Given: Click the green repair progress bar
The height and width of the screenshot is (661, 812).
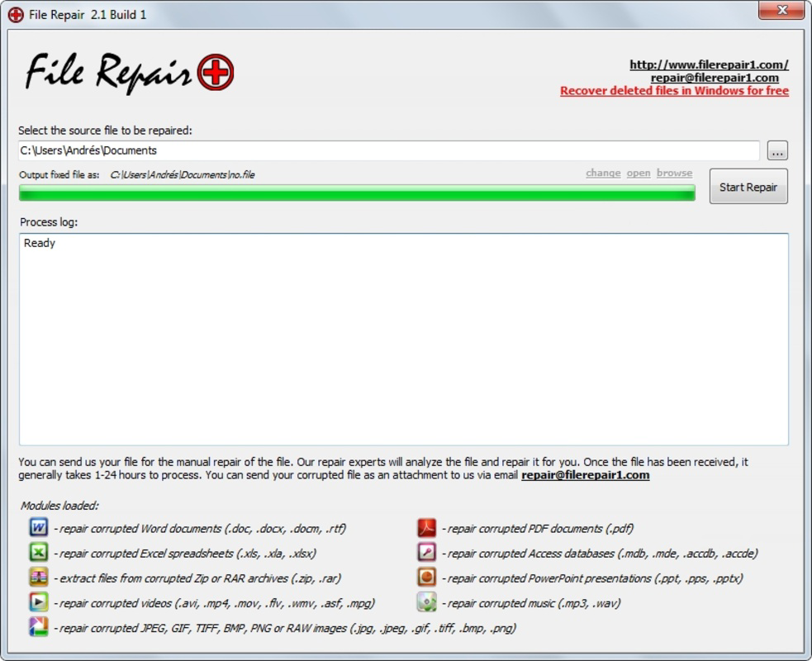Looking at the screenshot, I should (357, 193).
